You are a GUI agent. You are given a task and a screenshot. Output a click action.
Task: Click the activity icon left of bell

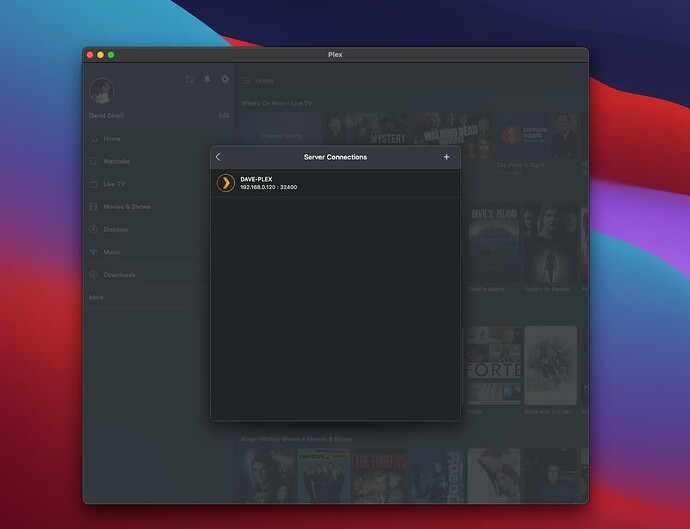point(189,79)
